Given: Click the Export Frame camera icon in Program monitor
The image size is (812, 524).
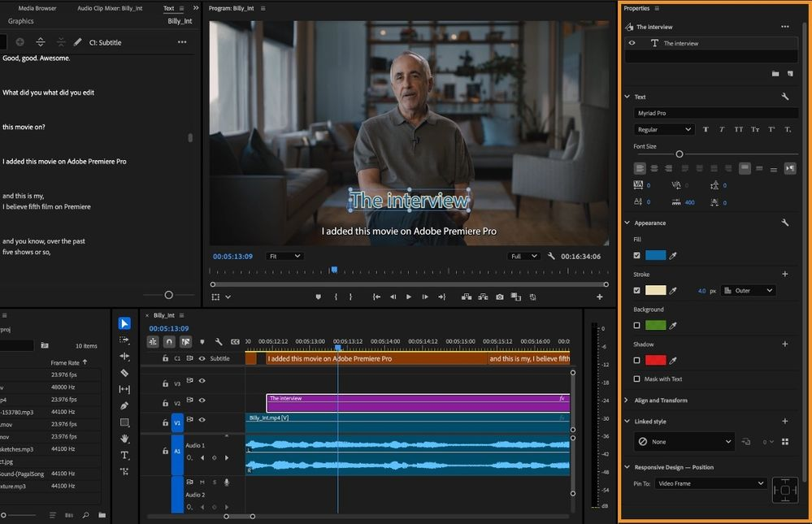Looking at the screenshot, I should tap(499, 297).
